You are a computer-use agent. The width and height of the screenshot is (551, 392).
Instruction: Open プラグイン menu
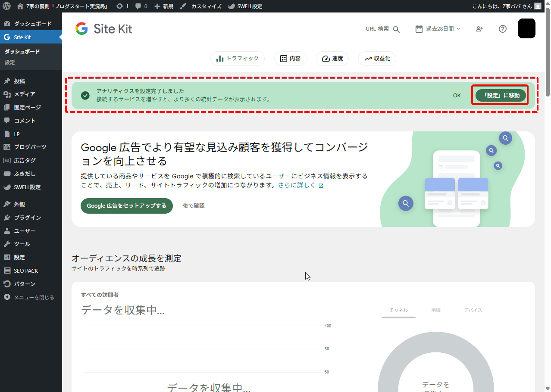(31, 218)
